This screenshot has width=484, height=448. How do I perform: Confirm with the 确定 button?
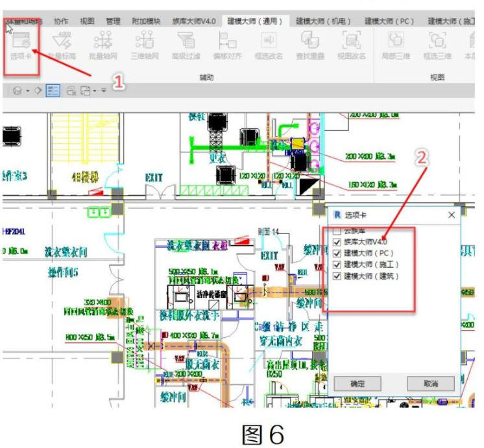tap(357, 384)
